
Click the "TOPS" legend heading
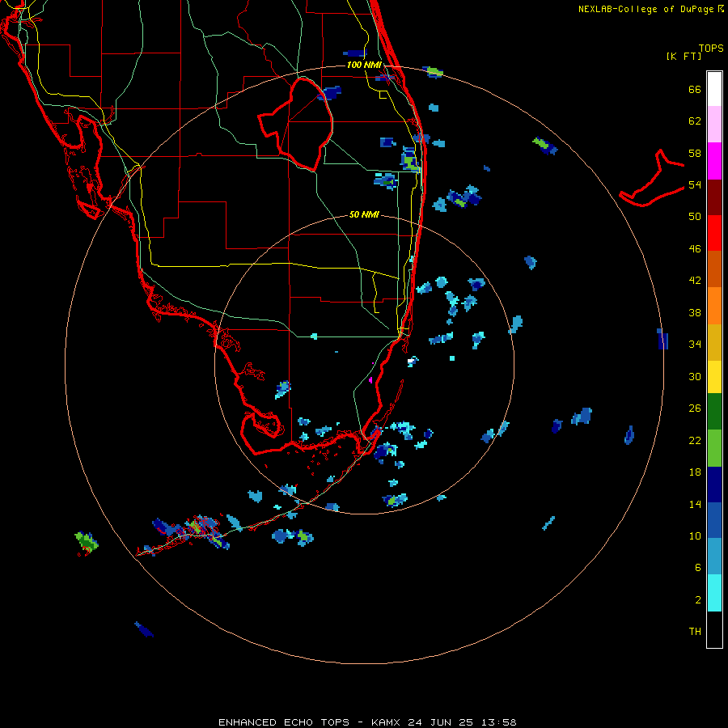(x=711, y=48)
